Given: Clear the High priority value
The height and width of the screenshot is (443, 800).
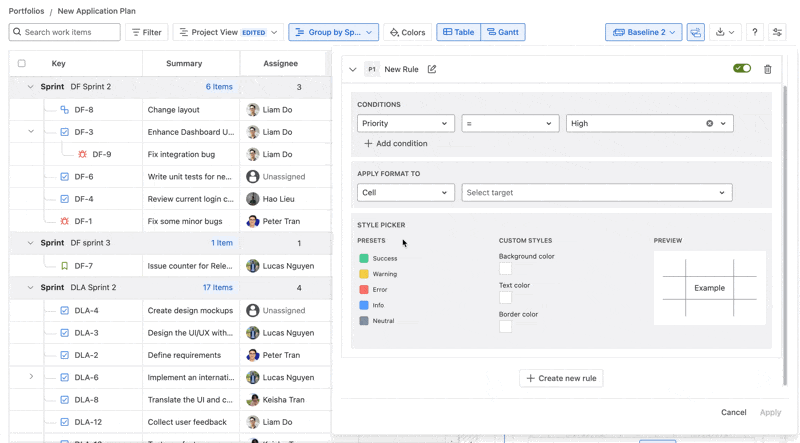Looking at the screenshot, I should pos(710,124).
